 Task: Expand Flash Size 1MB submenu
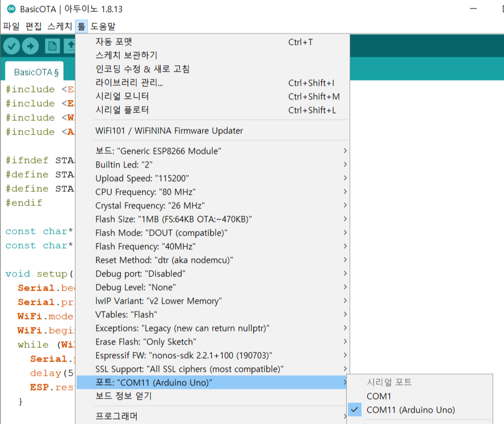tap(212, 219)
